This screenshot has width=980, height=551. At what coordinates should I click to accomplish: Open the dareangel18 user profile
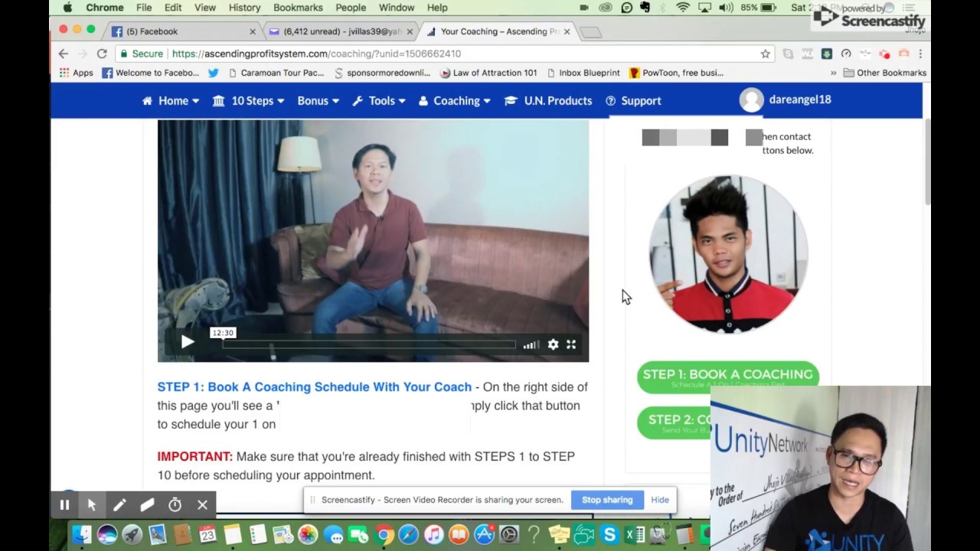coord(786,99)
